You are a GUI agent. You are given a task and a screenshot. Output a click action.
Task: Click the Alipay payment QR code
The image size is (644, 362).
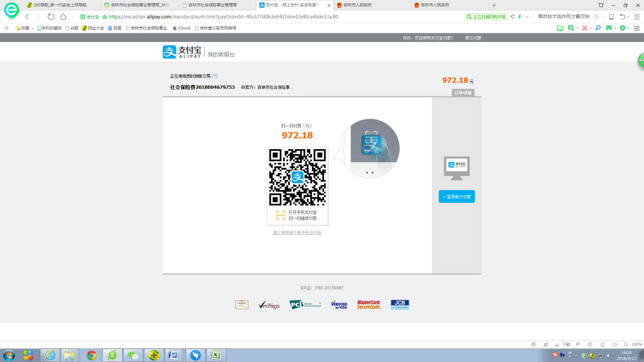(x=297, y=176)
